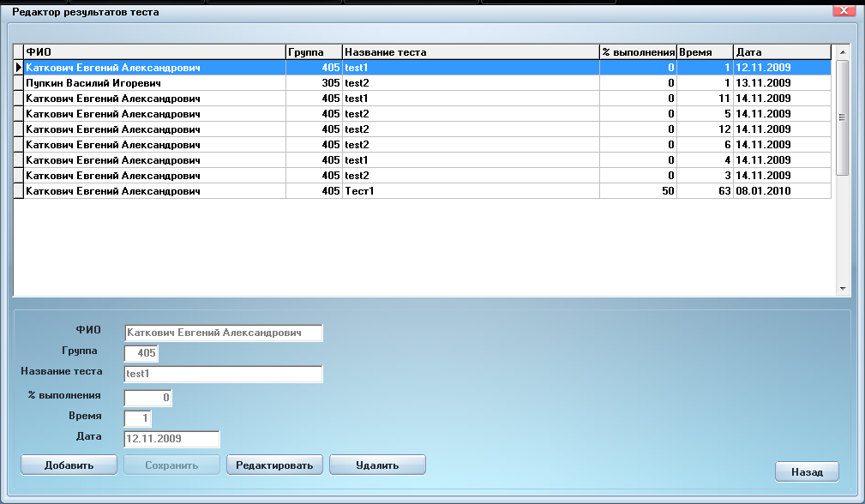Screen dimensions: 865x504
Task: Select the time cell with value 6
Action: coord(705,145)
